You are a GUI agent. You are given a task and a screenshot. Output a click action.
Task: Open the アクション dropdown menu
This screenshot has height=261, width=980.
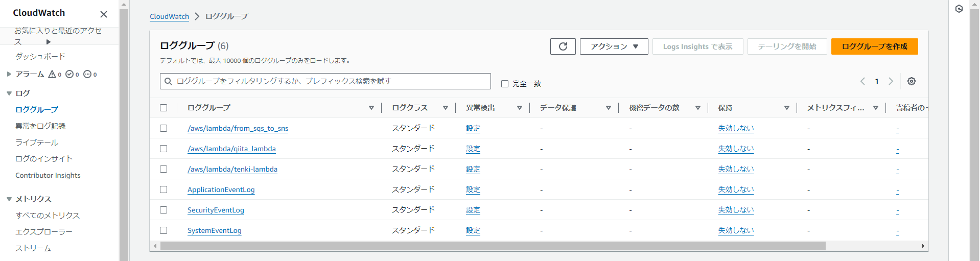pyautogui.click(x=614, y=46)
